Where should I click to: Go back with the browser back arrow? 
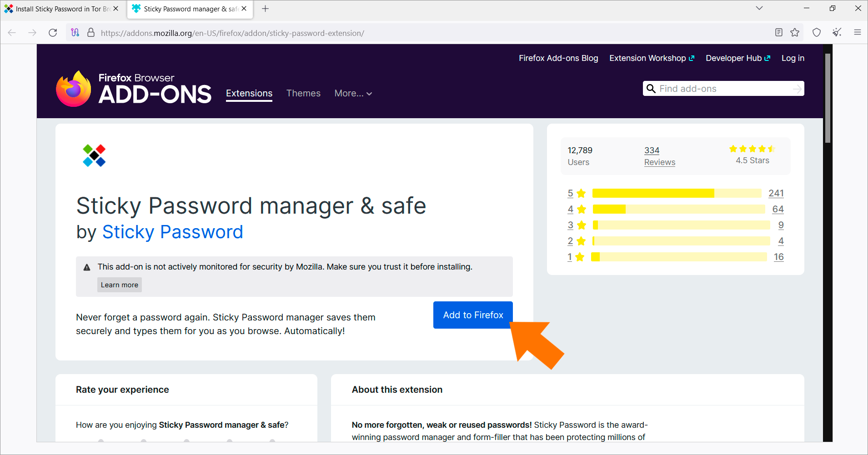(12, 33)
